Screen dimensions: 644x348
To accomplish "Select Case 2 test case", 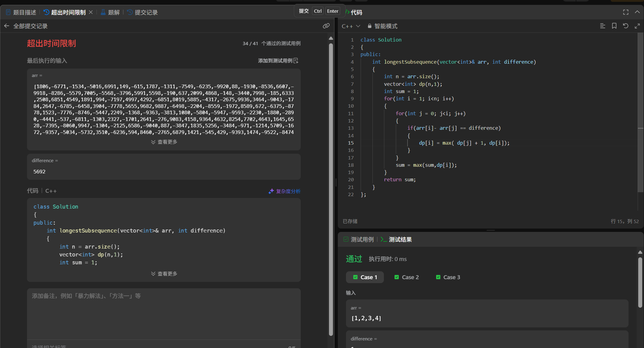I will pos(406,277).
